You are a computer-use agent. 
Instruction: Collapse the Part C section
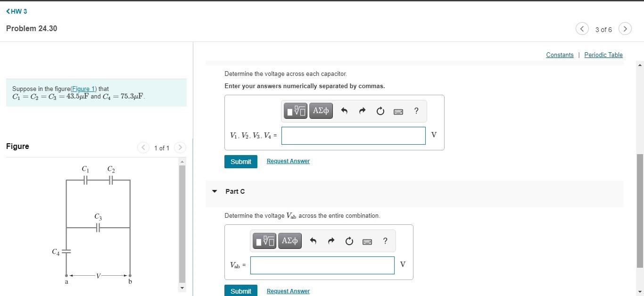click(x=215, y=191)
